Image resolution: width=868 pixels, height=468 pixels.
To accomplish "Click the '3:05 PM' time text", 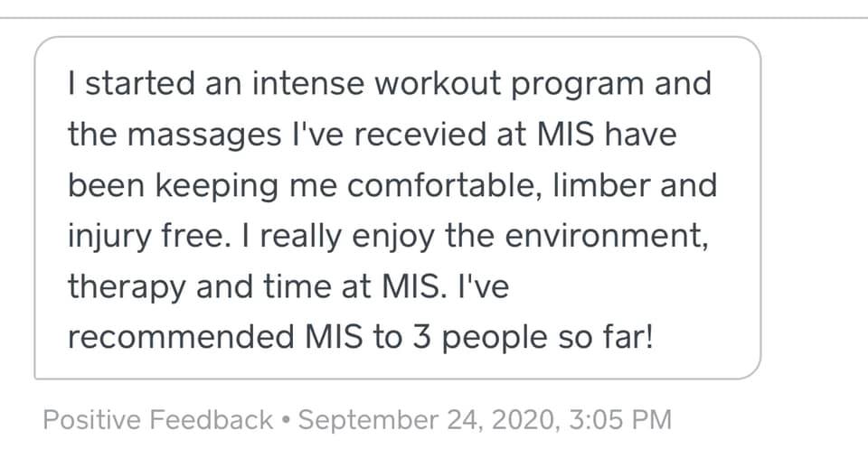I will point(620,420).
